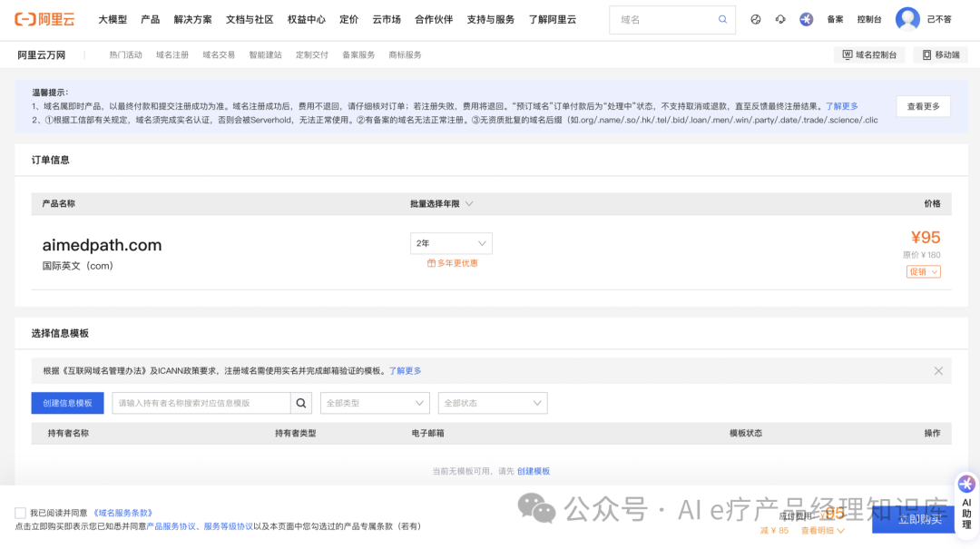
Task: Open 产品服务协议 link
Action: (x=171, y=526)
